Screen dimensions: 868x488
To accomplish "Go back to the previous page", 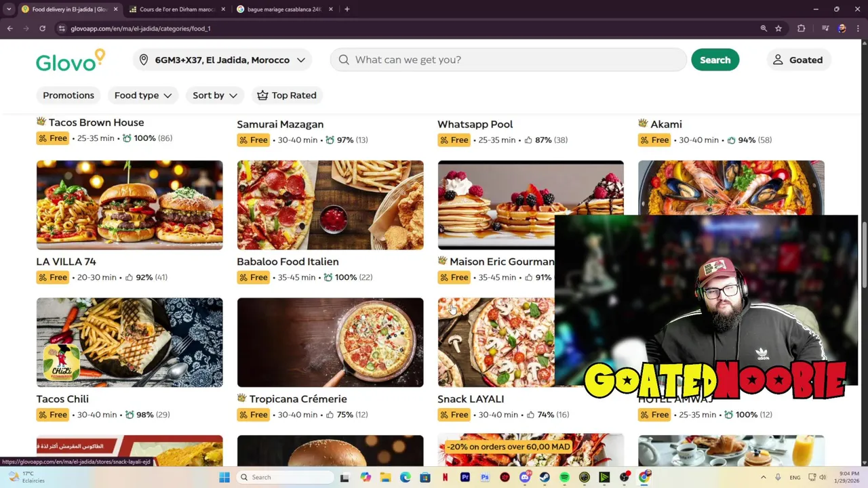I will [x=9, y=28].
